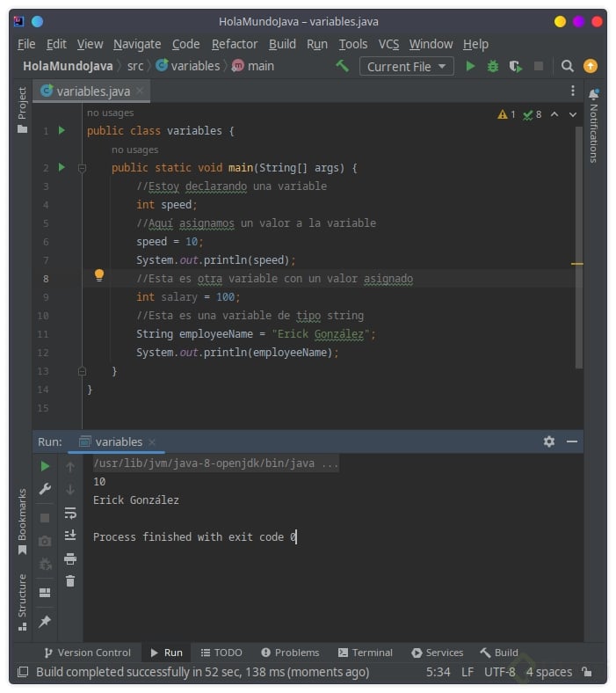Open Services tool window
The image size is (616, 693).
click(437, 653)
